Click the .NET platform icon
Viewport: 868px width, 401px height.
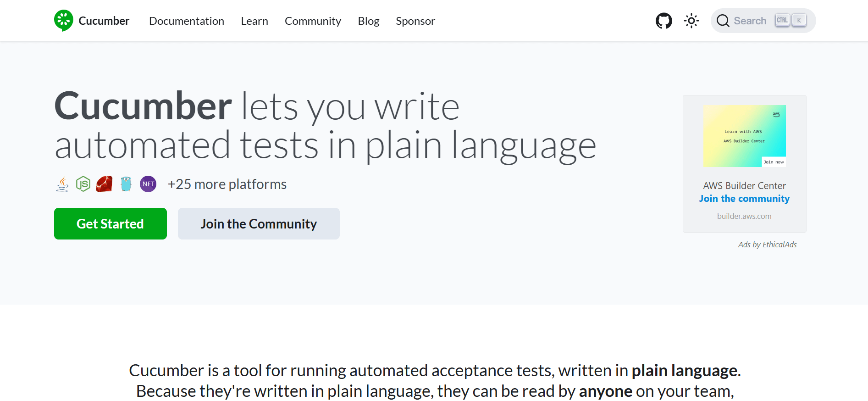point(148,184)
